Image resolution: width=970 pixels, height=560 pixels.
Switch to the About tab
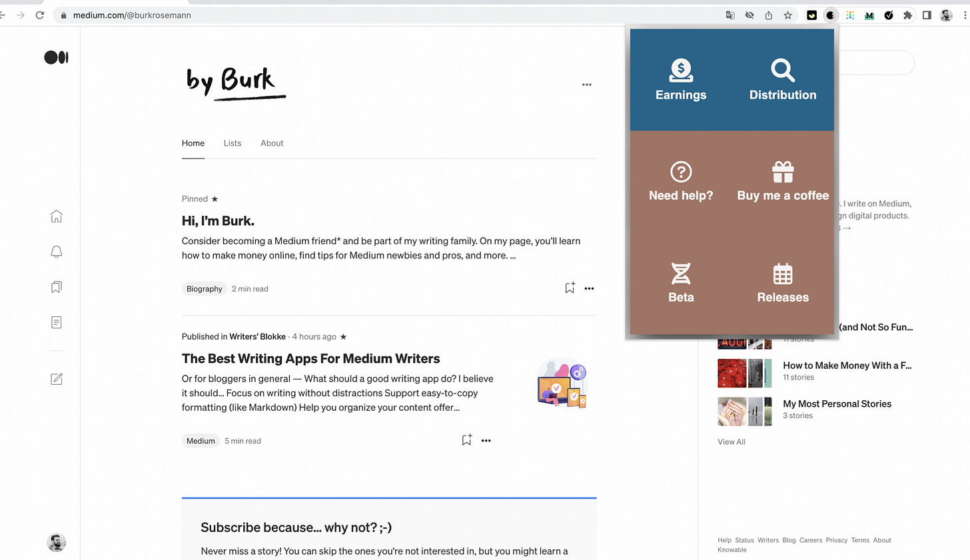272,143
